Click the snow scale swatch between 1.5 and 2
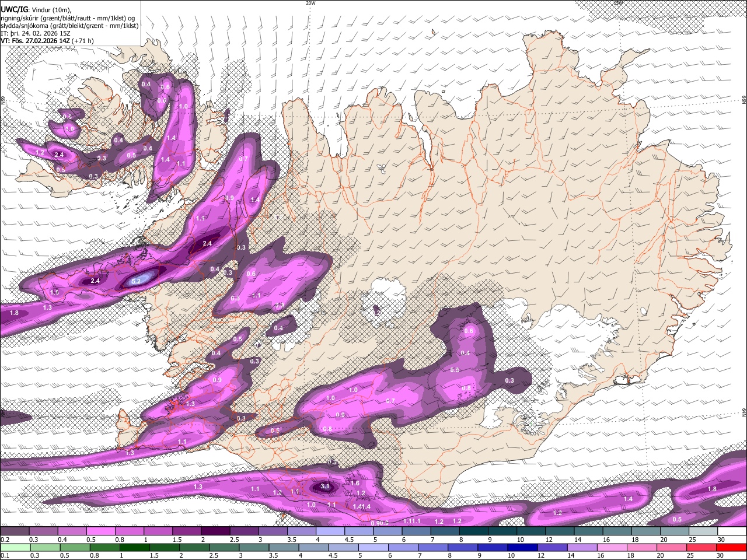The image size is (747, 560). (187, 531)
